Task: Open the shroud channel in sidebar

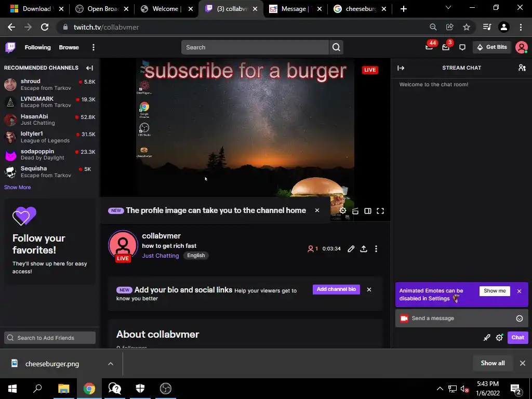Action: 49,85
